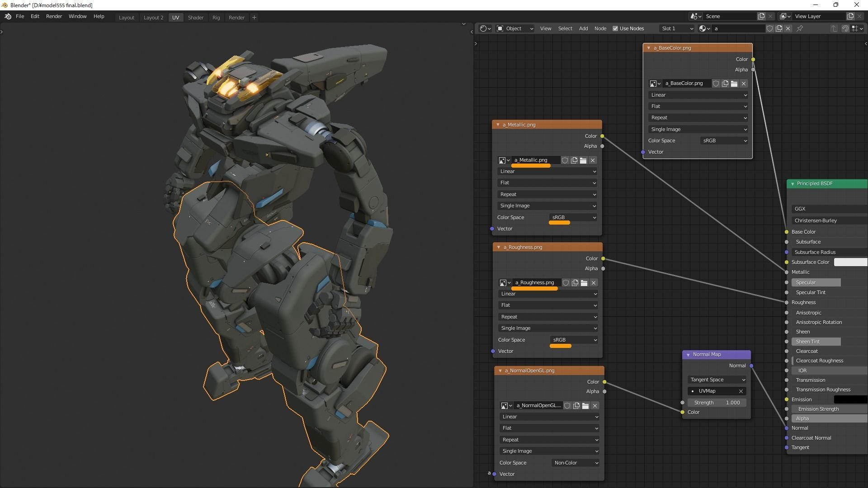This screenshot has height=488, width=868.
Task: Clear UVMap field in Normal Map node
Action: click(x=741, y=391)
